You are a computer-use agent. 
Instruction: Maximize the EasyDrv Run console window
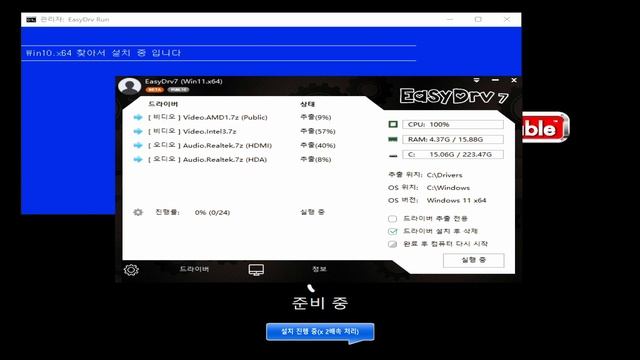(x=478, y=19)
